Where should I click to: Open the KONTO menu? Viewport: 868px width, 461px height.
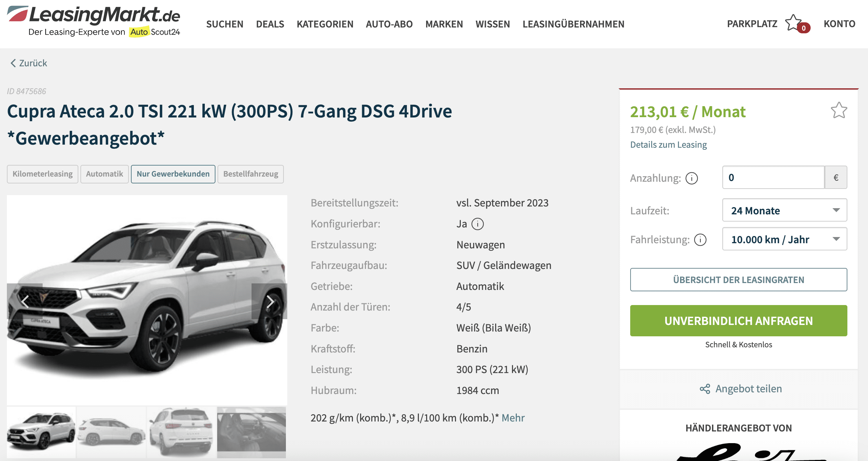pyautogui.click(x=839, y=24)
